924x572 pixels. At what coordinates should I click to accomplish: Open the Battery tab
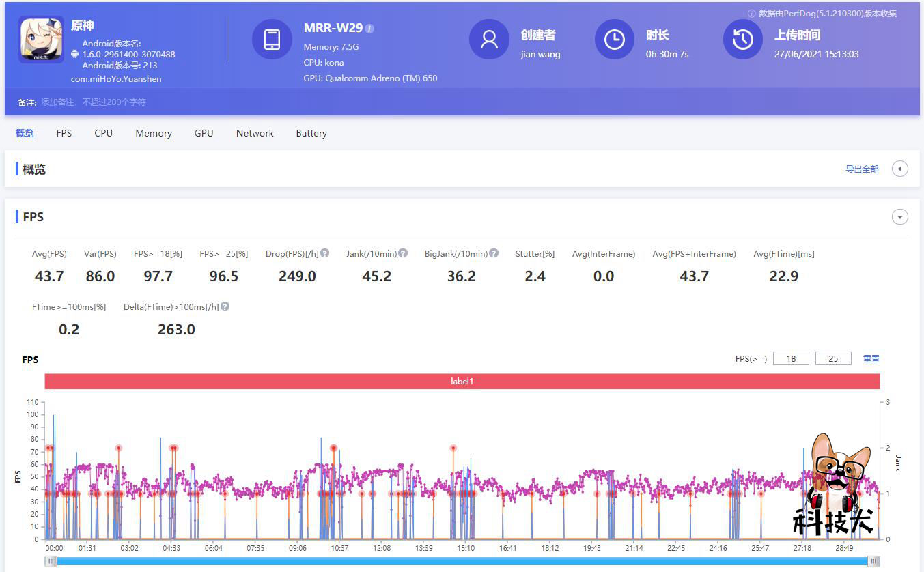311,133
